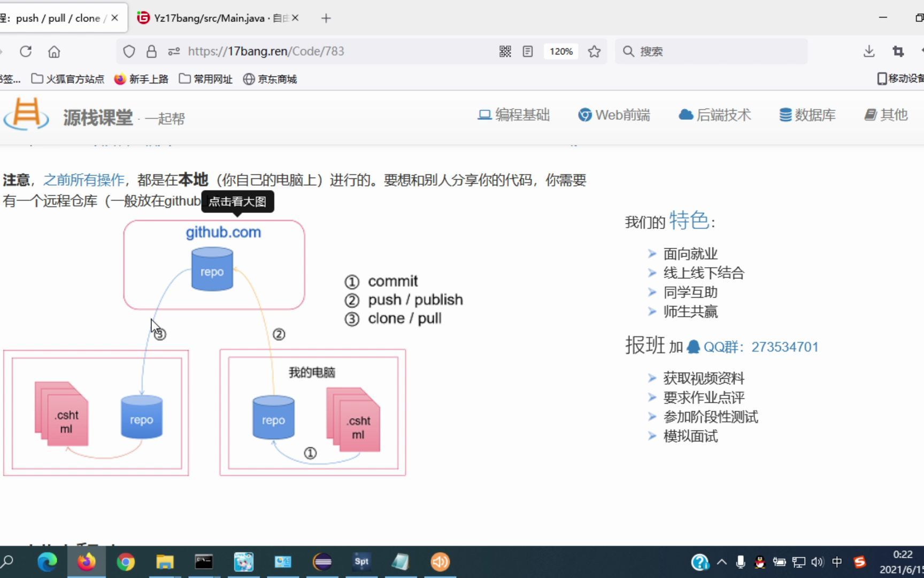This screenshot has width=924, height=578.
Task: Open 常用网址 bookmark folder
Action: click(x=206, y=79)
